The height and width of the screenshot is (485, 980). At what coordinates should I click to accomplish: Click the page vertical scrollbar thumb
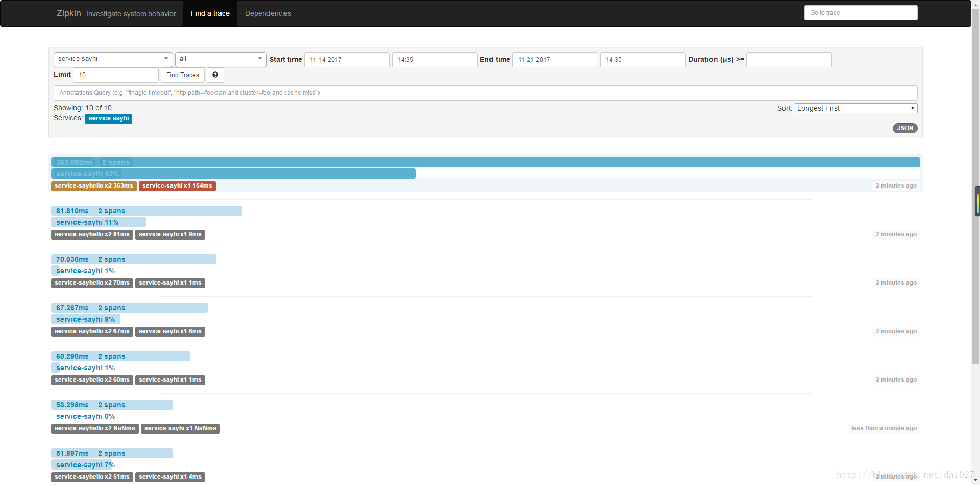coord(976,186)
